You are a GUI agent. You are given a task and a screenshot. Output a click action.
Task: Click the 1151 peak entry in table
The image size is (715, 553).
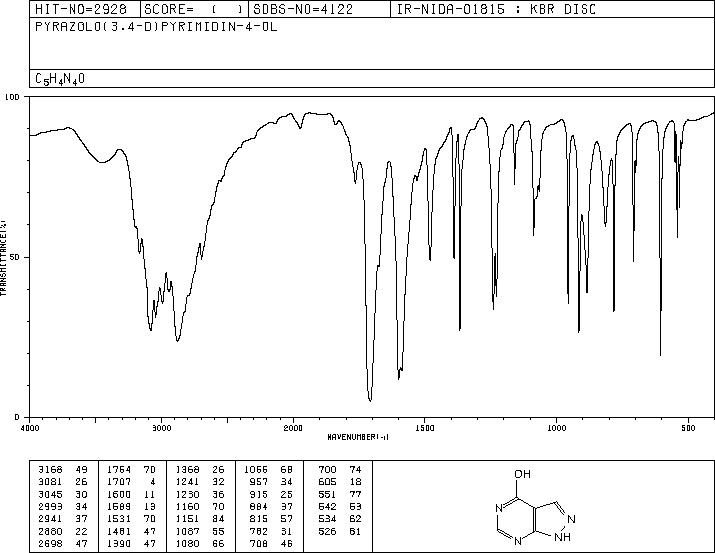point(200,519)
